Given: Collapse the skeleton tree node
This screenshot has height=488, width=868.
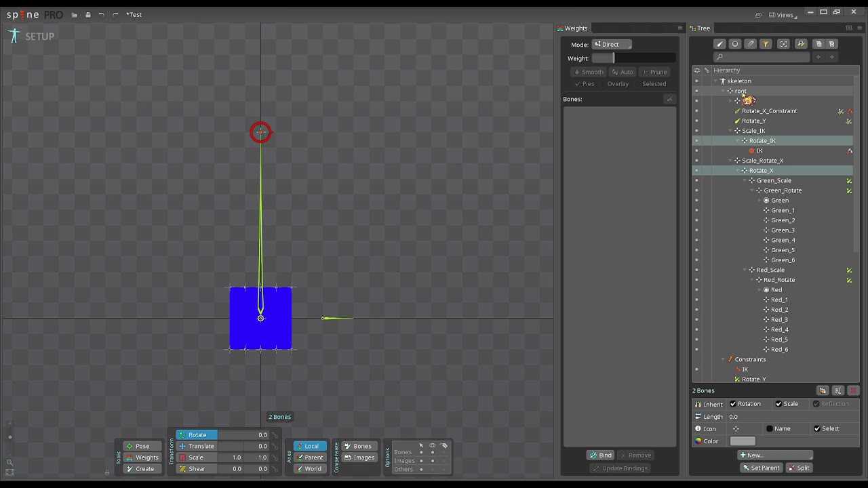Looking at the screenshot, I should point(715,81).
